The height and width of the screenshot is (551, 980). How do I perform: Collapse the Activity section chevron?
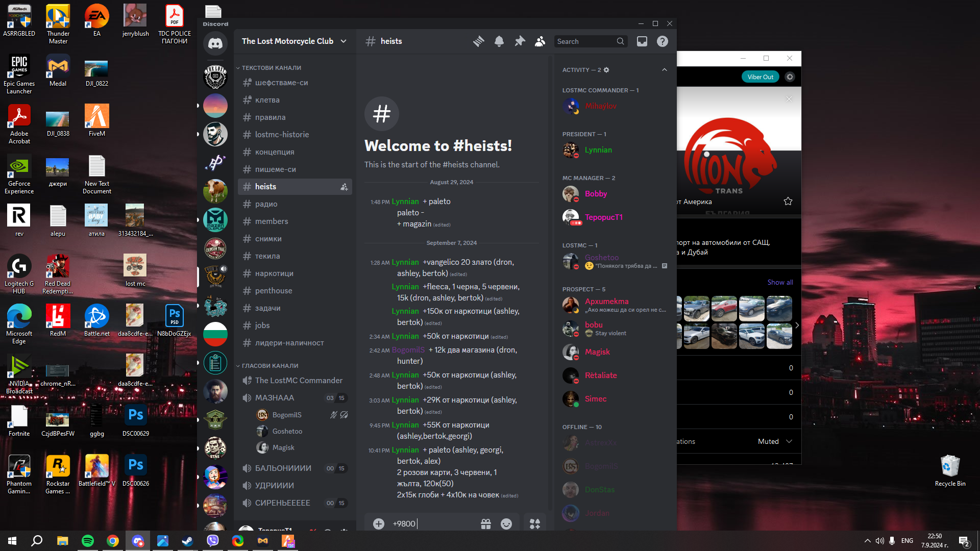point(664,70)
